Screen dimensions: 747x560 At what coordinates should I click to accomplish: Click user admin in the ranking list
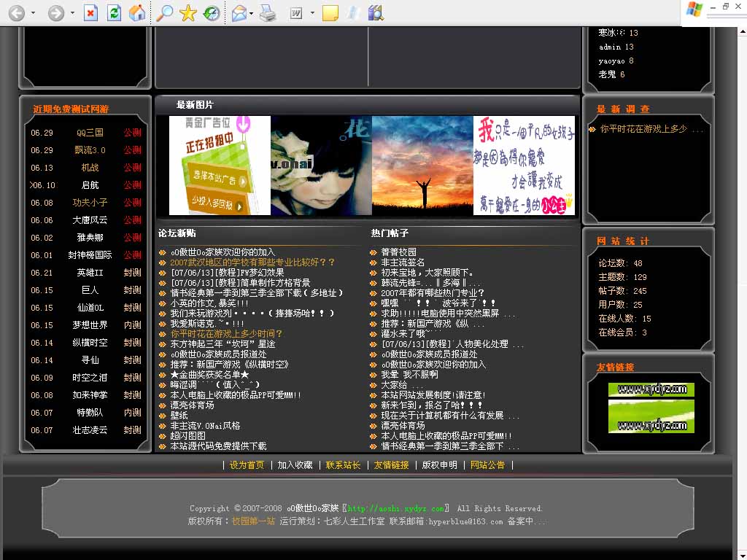610,47
